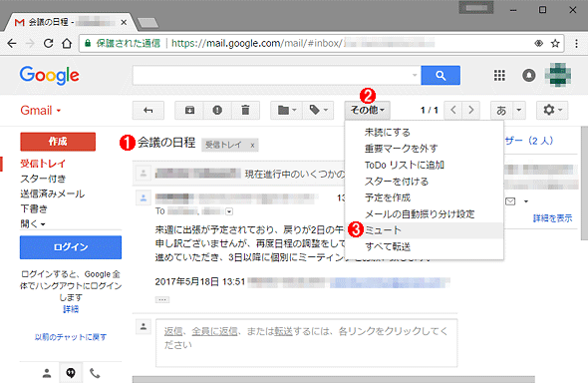
Task: Bookmark this page with star icon
Action: tap(555, 44)
